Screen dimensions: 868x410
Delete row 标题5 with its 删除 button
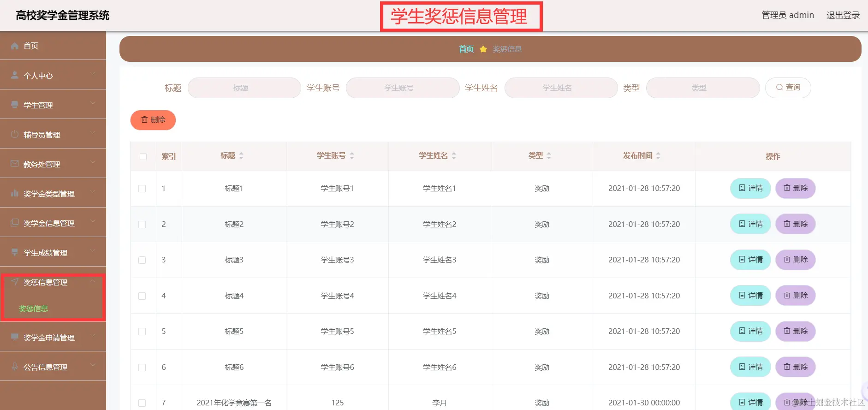click(796, 331)
